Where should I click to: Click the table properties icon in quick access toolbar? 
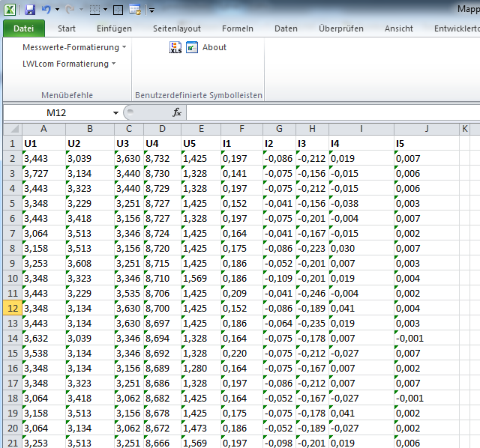point(135,10)
